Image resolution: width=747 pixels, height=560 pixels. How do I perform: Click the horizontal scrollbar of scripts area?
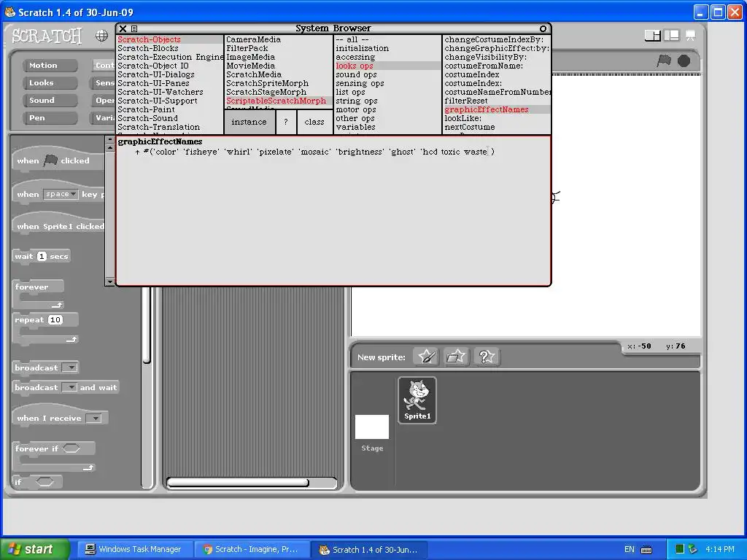click(239, 483)
